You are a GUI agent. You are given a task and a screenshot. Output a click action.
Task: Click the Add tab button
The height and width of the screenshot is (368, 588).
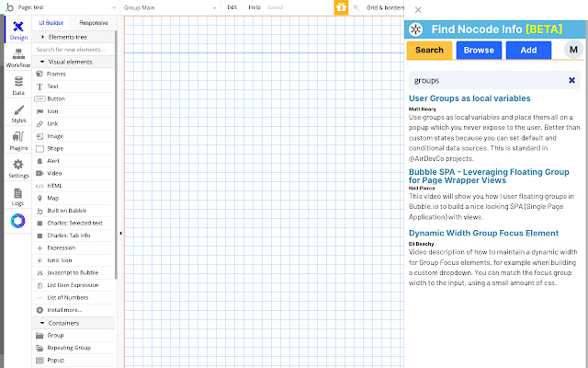point(528,50)
